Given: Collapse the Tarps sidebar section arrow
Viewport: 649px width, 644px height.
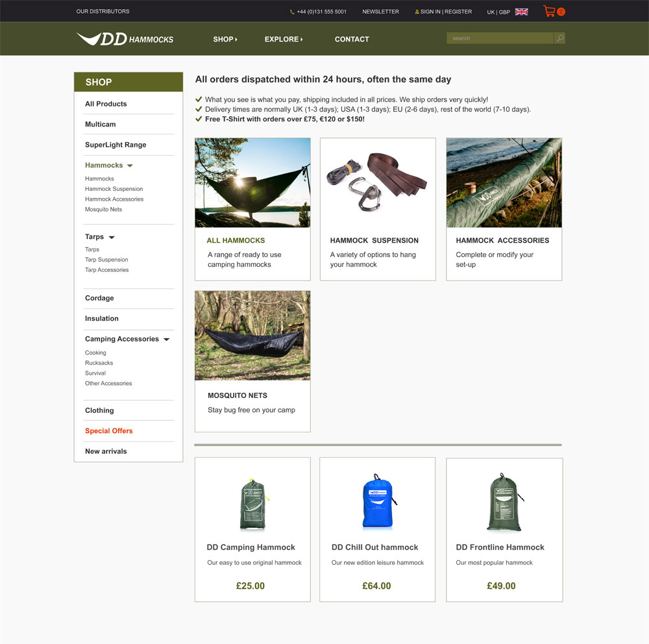Looking at the screenshot, I should point(112,238).
